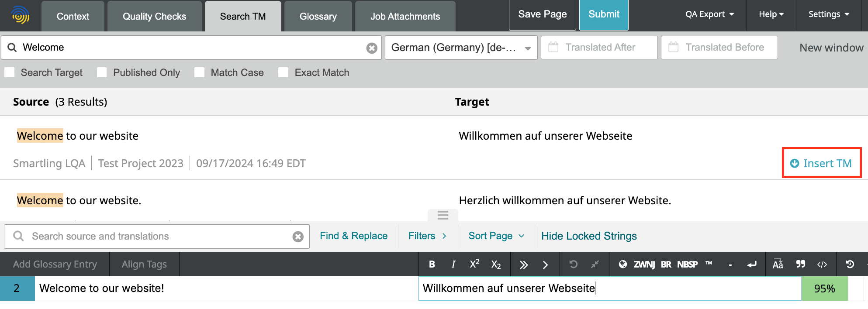The width and height of the screenshot is (868, 309).
Task: Open the Quality Checks tab
Action: [154, 17]
